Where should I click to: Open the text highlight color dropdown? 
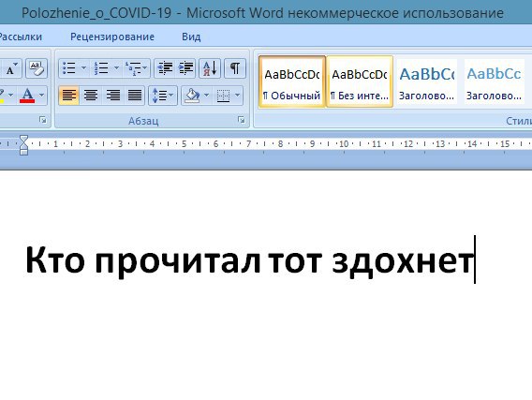(x=10, y=96)
